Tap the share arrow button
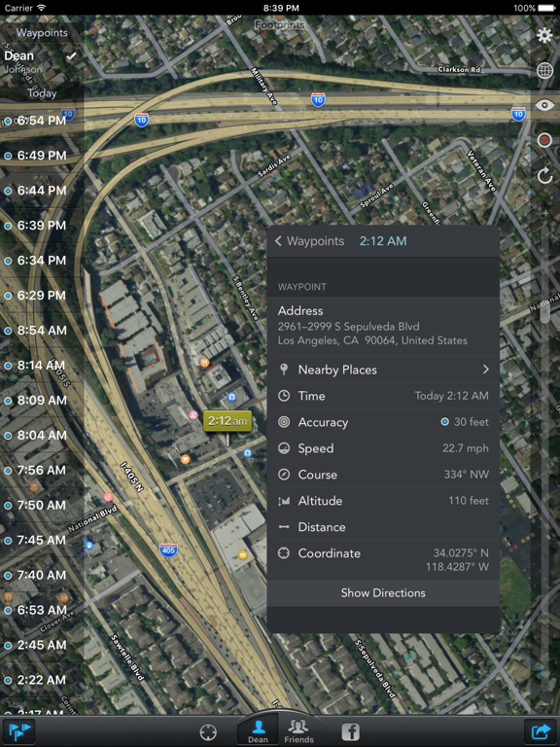 [x=540, y=731]
